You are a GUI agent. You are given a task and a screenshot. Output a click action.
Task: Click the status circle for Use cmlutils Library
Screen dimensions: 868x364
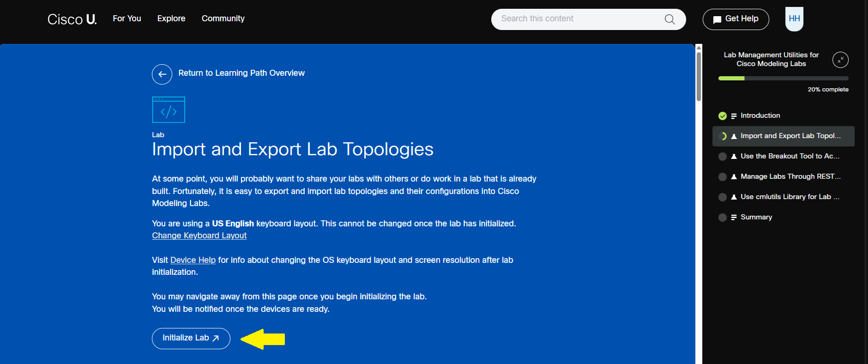pos(723,197)
